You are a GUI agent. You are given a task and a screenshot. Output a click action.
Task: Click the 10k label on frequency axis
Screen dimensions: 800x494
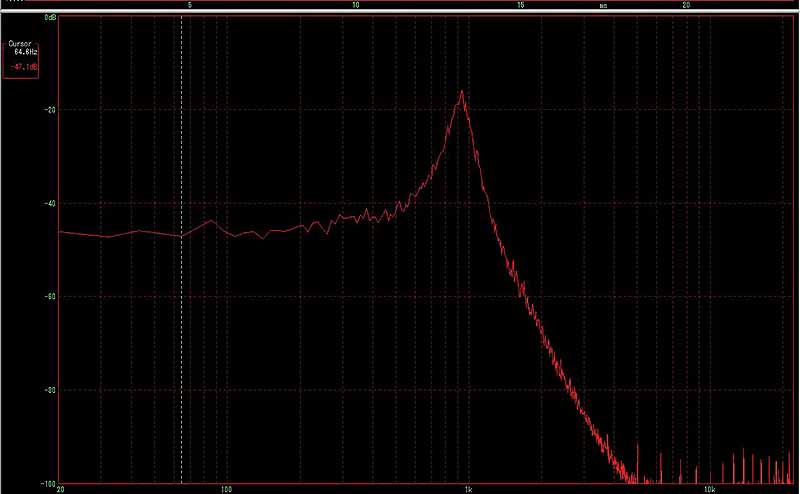[x=708, y=489]
